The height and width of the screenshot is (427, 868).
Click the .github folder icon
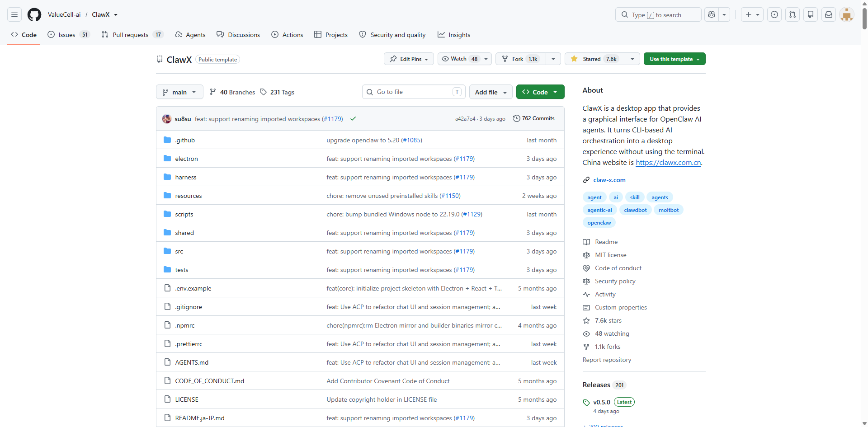(167, 140)
